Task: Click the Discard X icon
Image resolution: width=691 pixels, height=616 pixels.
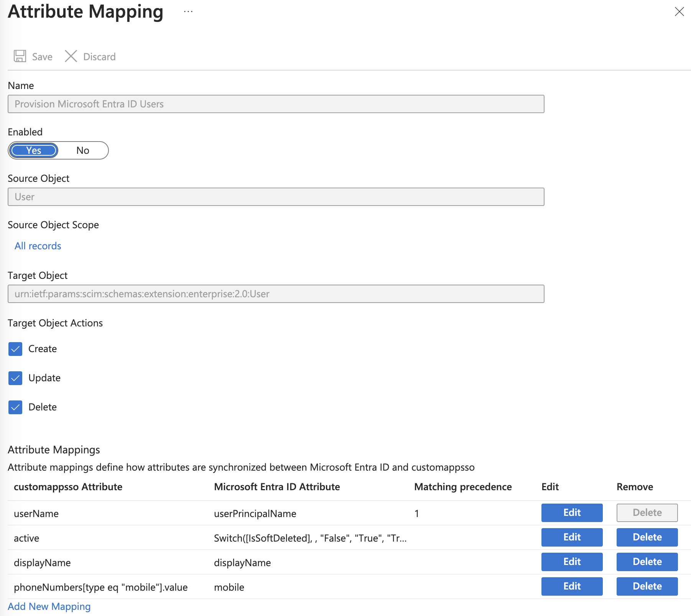Action: pos(71,56)
